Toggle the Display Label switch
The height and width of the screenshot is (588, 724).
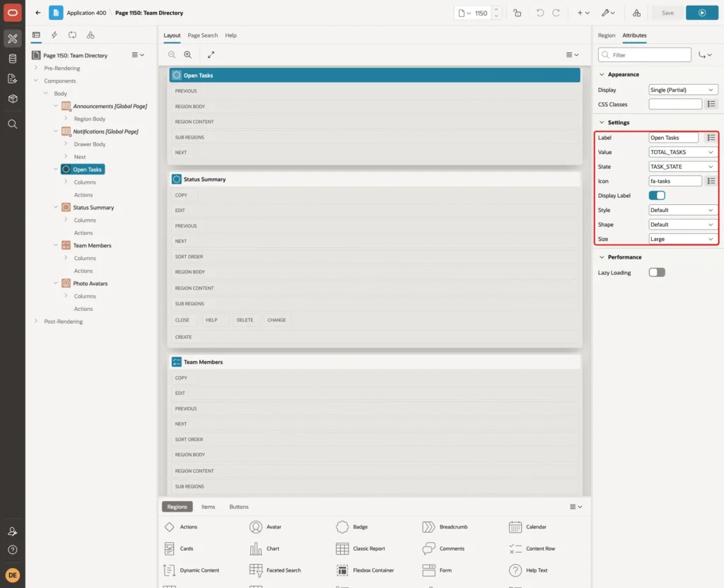(657, 196)
